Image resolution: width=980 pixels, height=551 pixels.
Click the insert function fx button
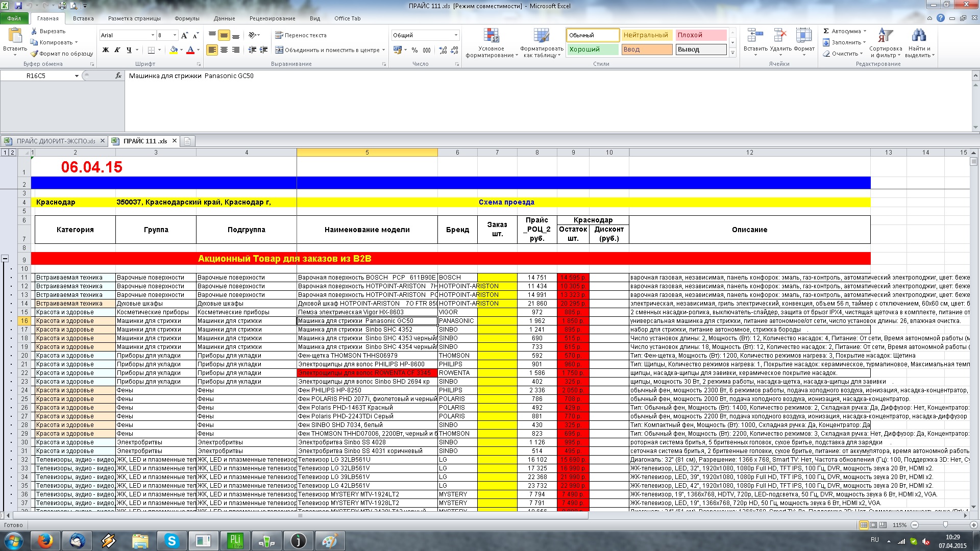point(118,76)
